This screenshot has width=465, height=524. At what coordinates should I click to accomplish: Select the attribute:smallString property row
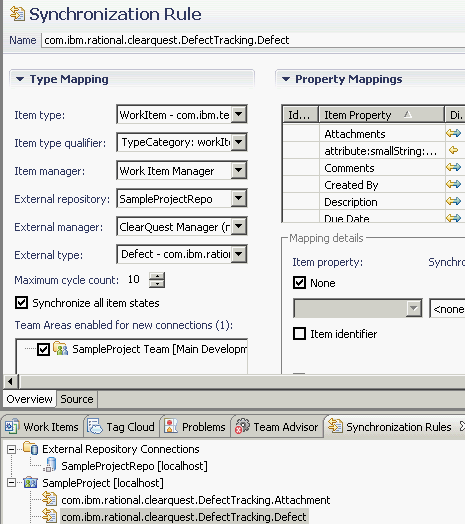(x=373, y=151)
